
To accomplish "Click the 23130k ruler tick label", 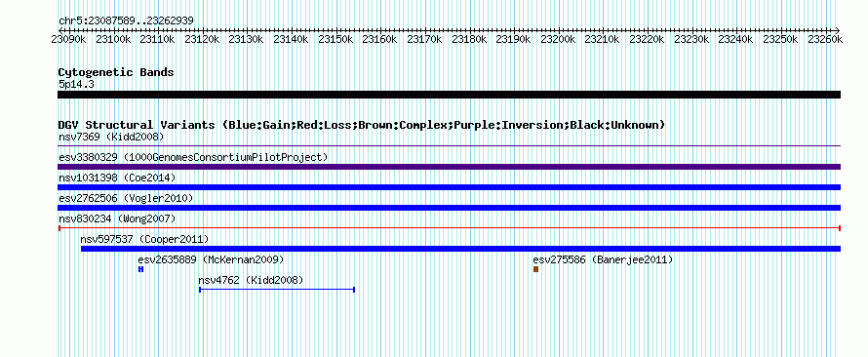I will pyautogui.click(x=246, y=39).
